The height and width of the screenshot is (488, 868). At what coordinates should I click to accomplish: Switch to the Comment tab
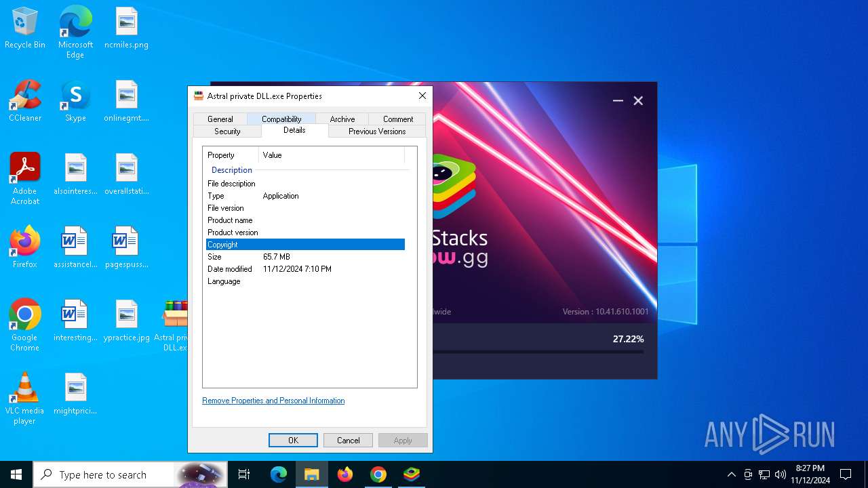point(398,119)
